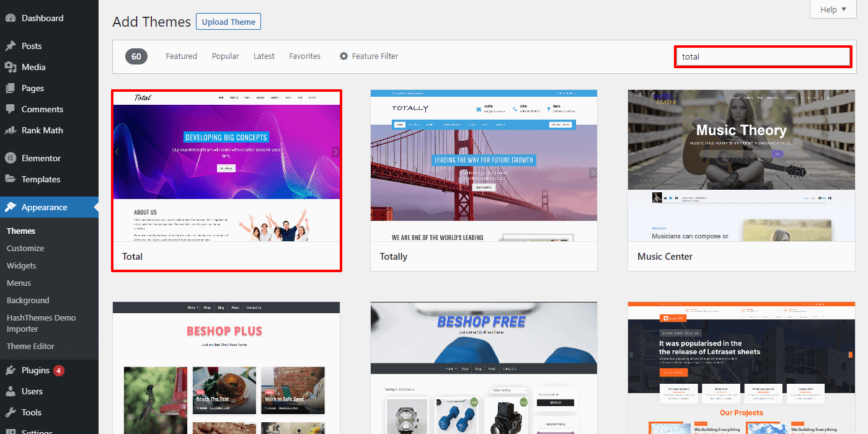This screenshot has height=434, width=868.
Task: Click the 'Add Themes' page heading
Action: 152,22
